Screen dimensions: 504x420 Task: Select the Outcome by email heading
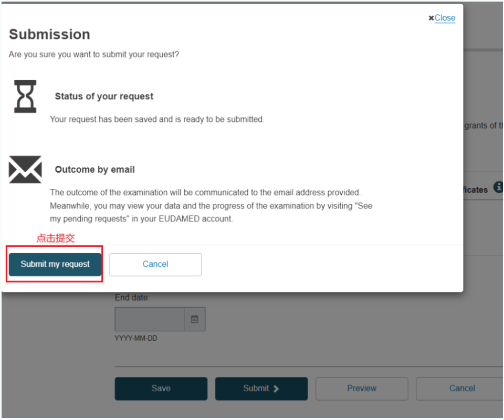click(94, 170)
